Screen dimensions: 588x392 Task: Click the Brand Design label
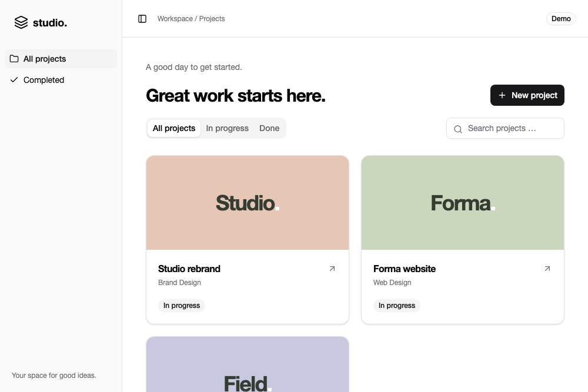pos(179,283)
